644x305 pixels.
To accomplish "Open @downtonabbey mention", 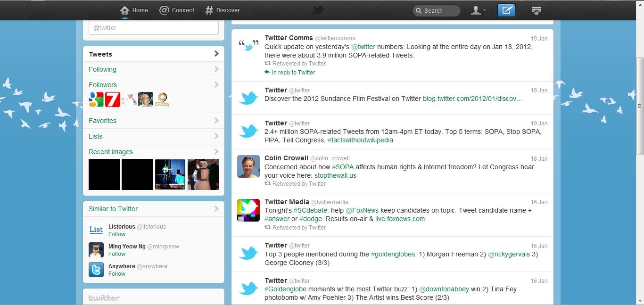I will point(444,289).
